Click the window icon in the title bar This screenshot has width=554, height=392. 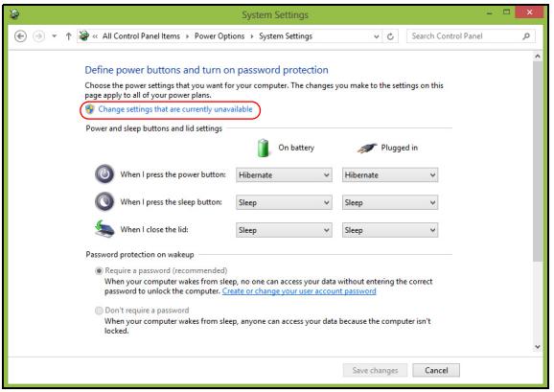pos(14,14)
